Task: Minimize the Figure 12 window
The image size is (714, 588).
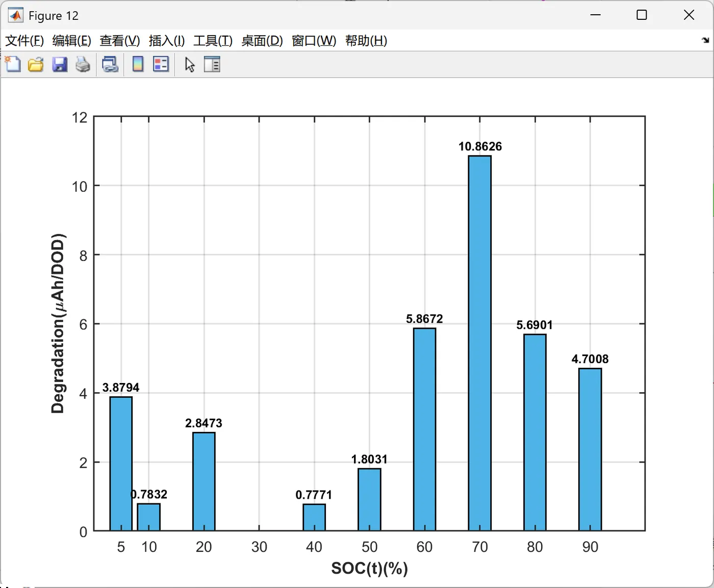Action: [x=595, y=15]
